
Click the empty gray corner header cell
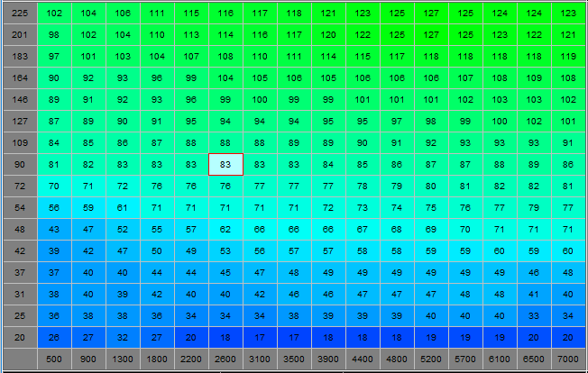pyautogui.click(x=20, y=359)
